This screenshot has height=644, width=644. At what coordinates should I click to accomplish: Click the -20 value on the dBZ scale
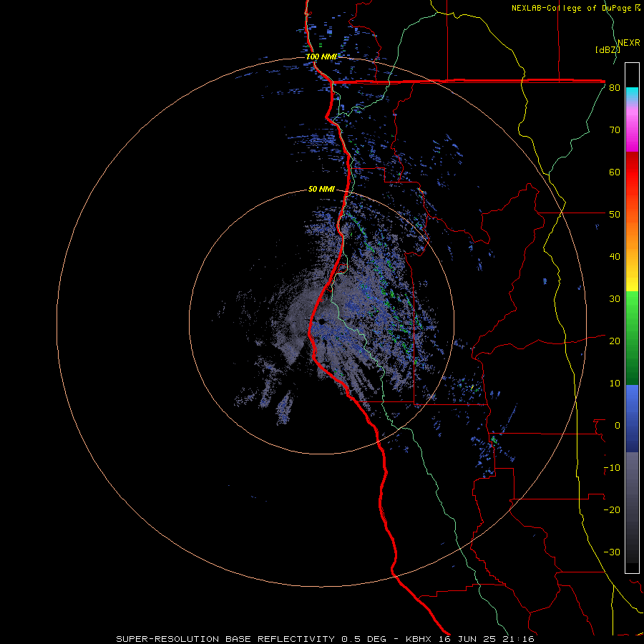click(612, 510)
